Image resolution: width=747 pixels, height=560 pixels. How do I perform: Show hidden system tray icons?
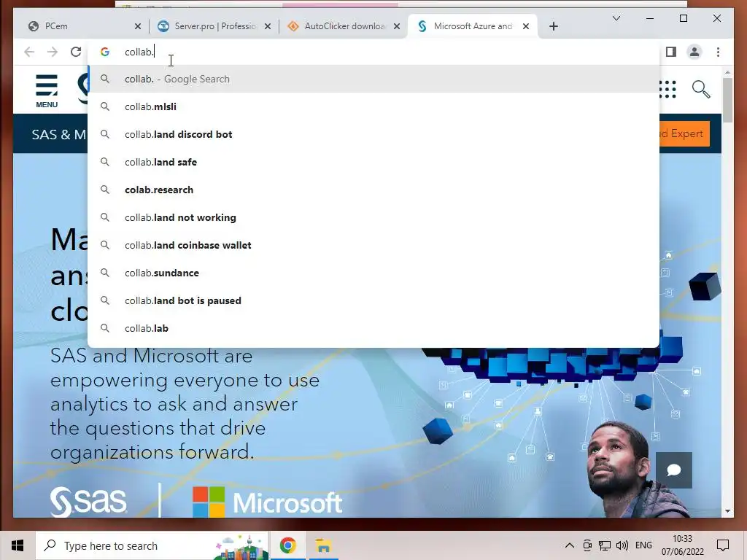569,545
